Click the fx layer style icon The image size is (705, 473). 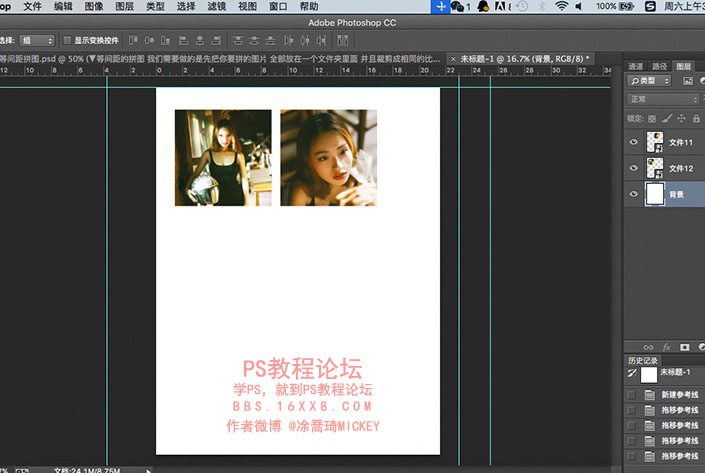[667, 347]
